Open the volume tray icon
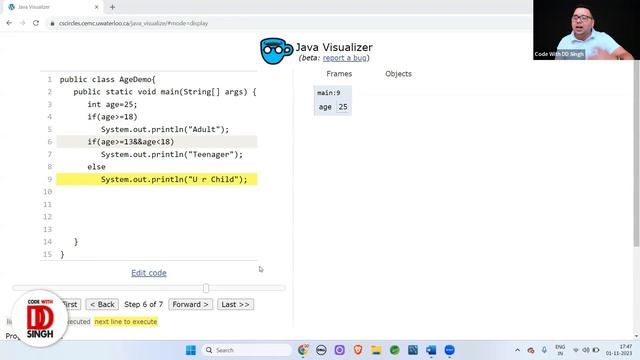Image resolution: width=640 pixels, height=360 pixels. pyautogui.click(x=586, y=350)
